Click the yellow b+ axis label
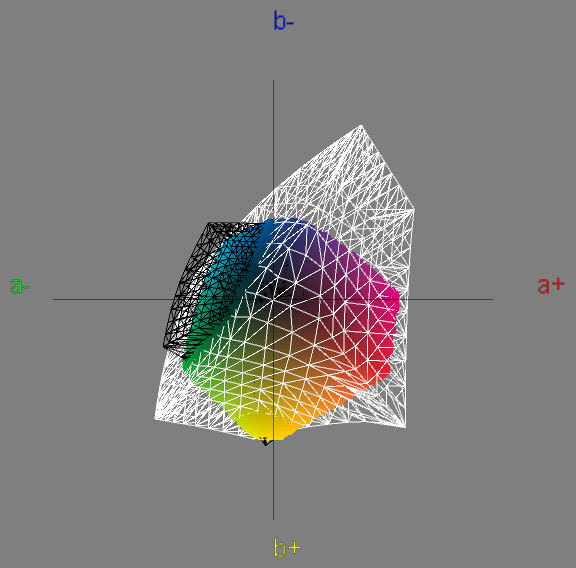This screenshot has width=576, height=568. (287, 547)
